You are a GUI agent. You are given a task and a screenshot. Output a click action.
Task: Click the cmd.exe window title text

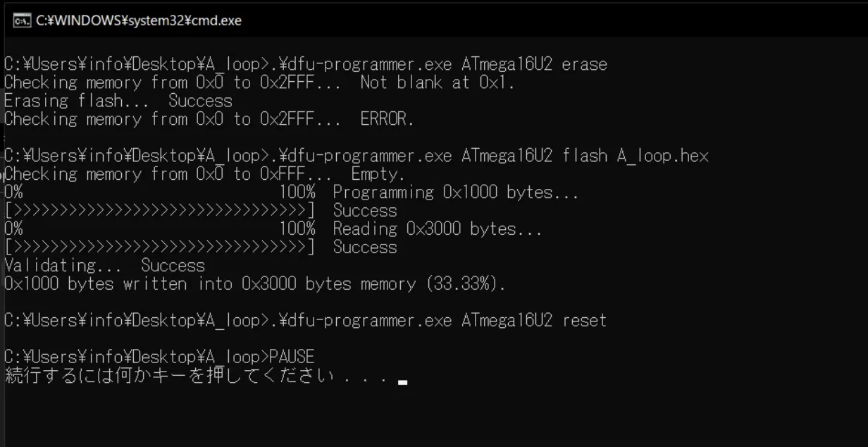point(139,20)
